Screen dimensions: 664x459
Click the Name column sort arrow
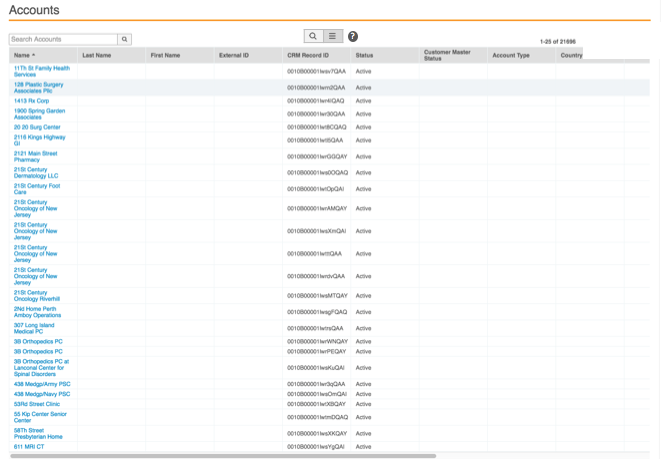pyautogui.click(x=34, y=55)
